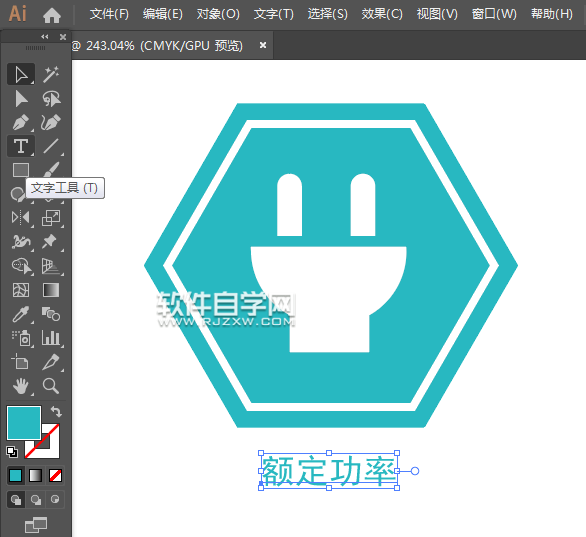Screen dimensions: 586x537
Task: Select the Hand tool
Action: click(x=21, y=386)
